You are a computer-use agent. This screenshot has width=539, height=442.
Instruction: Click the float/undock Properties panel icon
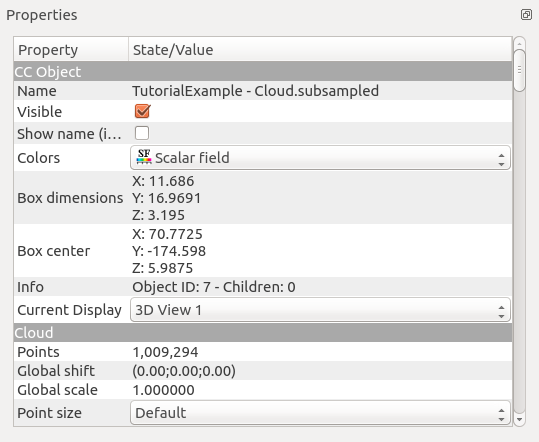click(526, 15)
